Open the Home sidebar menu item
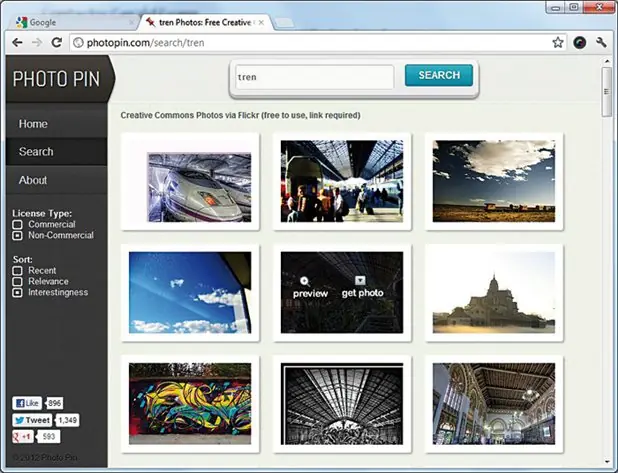 coord(56,124)
